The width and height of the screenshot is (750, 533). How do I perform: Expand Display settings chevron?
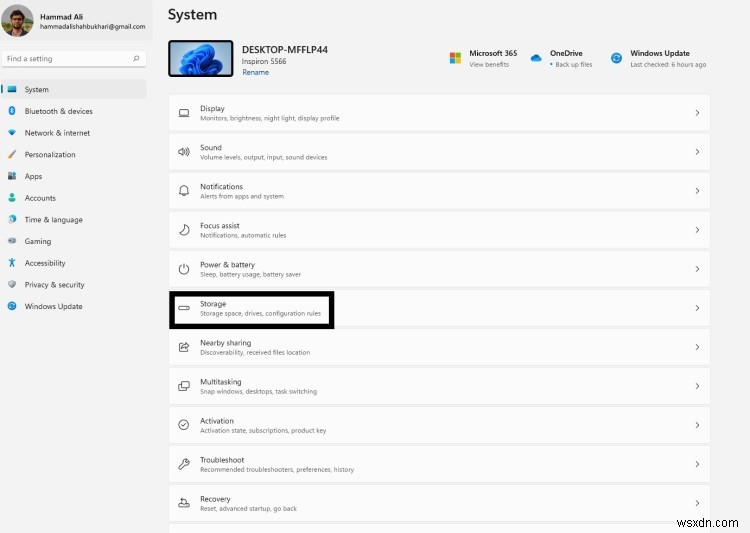tap(697, 113)
